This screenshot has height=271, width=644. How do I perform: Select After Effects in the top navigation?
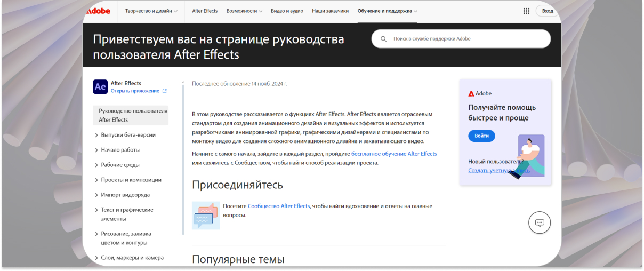[x=205, y=11]
